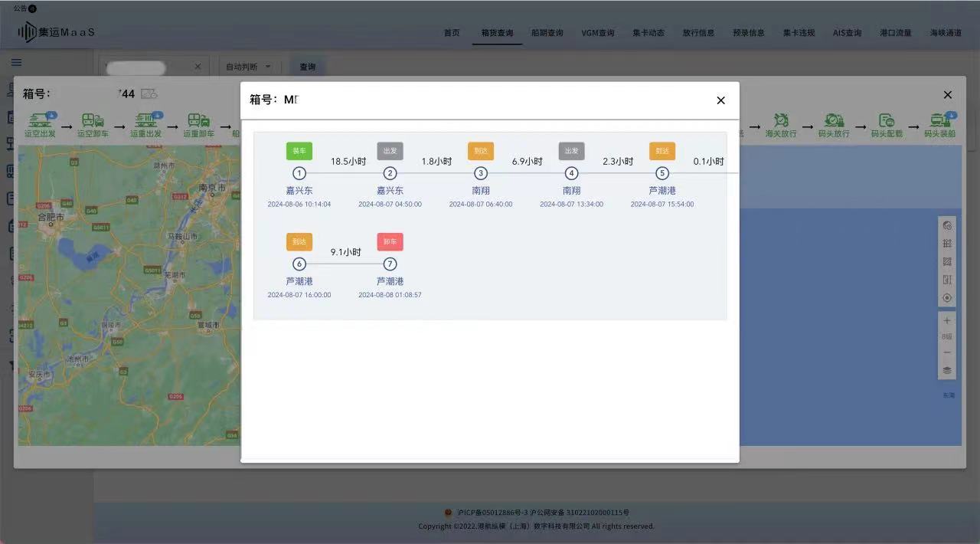This screenshot has width=980, height=544.
Task: Switch to the 集卡动态 menu item
Action: pos(648,33)
